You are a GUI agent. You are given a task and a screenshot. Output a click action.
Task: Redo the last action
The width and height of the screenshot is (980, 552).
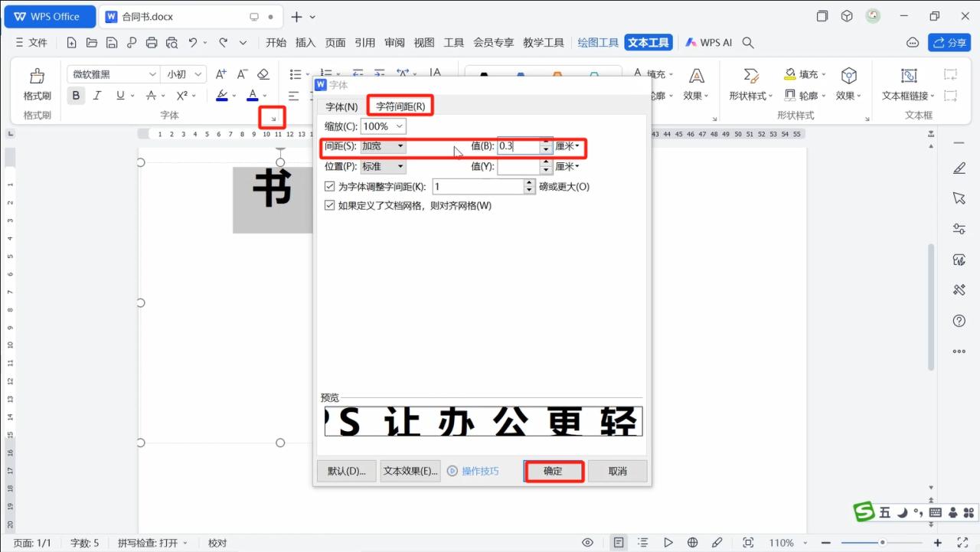coord(223,43)
